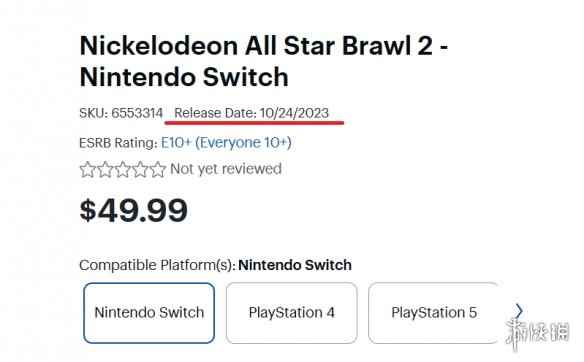Click the watermark logo in the corner
This screenshot has width=584, height=362.
537,333
